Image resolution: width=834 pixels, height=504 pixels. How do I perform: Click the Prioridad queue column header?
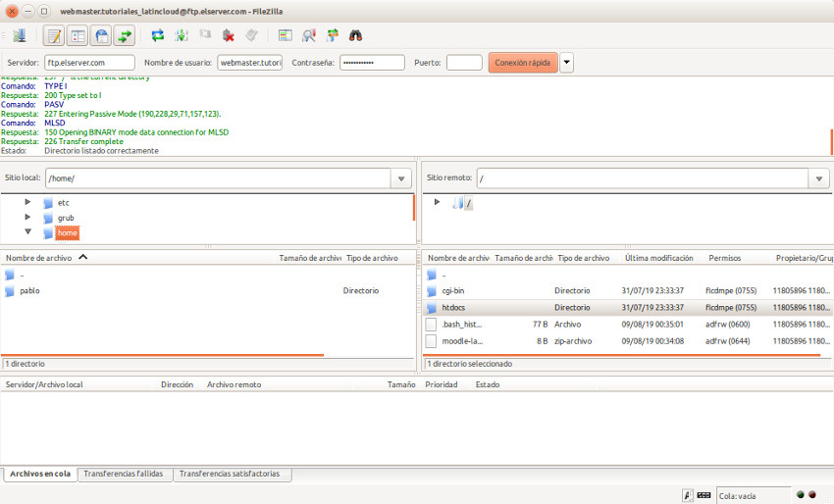tap(442, 384)
